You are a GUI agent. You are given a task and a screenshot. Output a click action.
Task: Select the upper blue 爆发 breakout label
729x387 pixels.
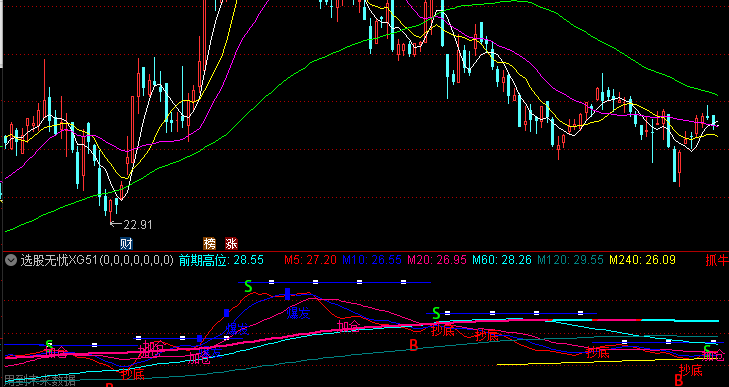point(298,313)
